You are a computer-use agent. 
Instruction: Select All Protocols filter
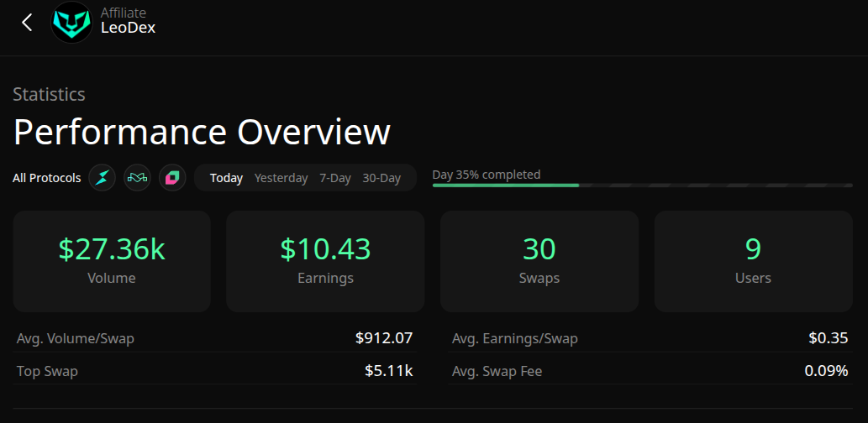point(47,178)
